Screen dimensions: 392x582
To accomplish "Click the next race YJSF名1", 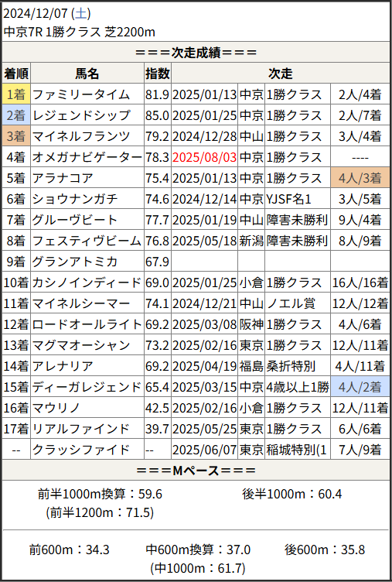I will coord(288,199).
